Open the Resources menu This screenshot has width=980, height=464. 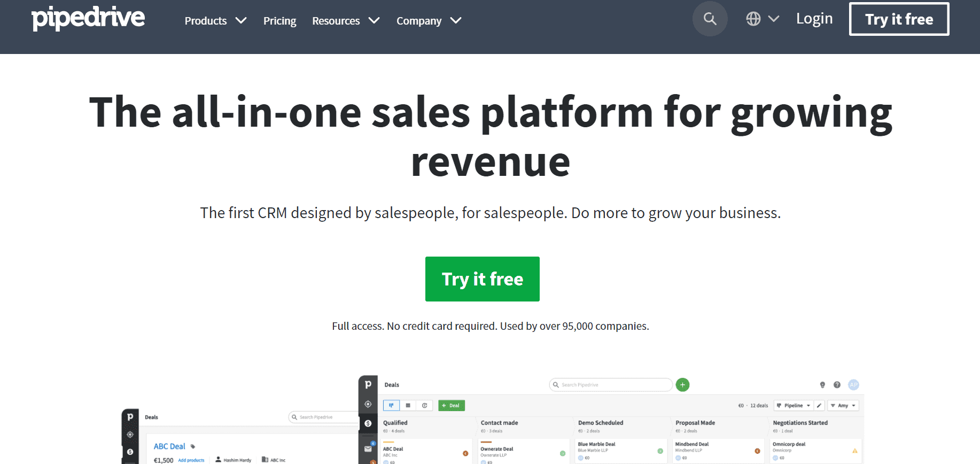(336, 21)
